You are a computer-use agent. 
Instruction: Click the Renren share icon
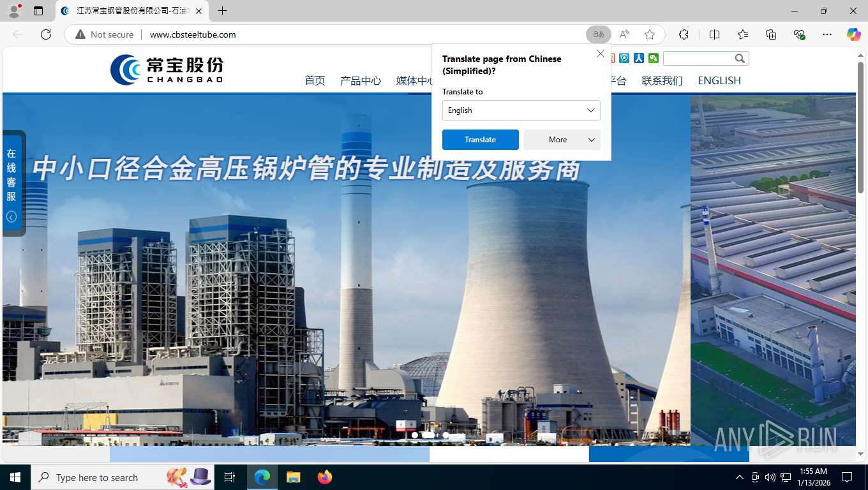639,58
